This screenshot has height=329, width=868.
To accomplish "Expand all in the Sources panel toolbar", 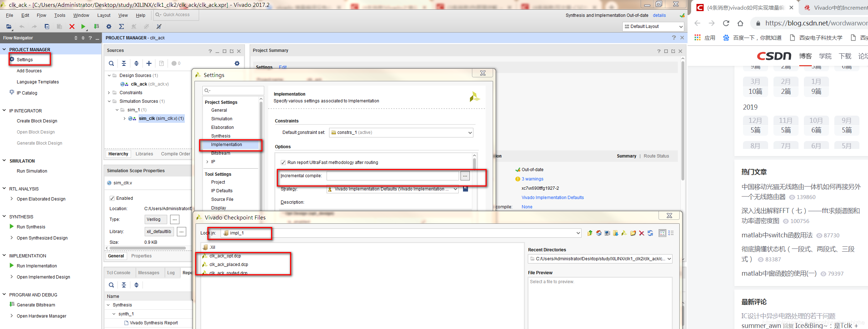I will pos(136,63).
